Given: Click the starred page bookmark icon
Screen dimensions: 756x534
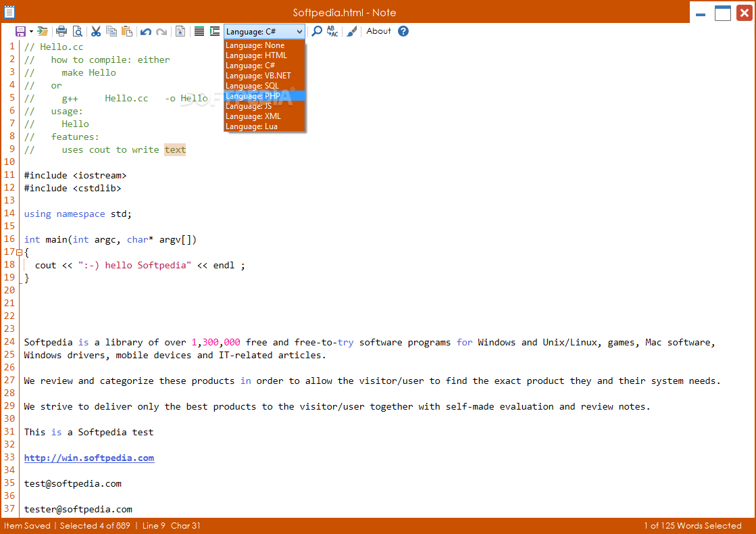Looking at the screenshot, I should tap(180, 31).
